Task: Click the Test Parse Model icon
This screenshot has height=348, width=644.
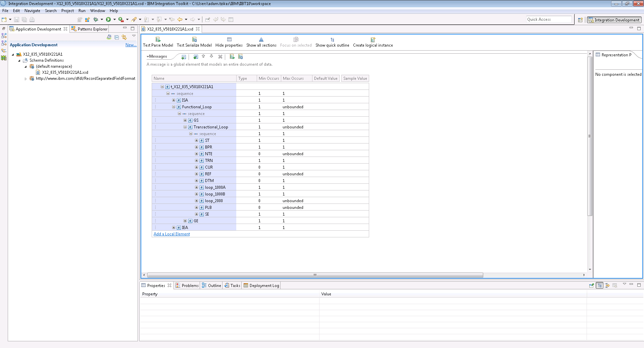Action: pyautogui.click(x=158, y=40)
